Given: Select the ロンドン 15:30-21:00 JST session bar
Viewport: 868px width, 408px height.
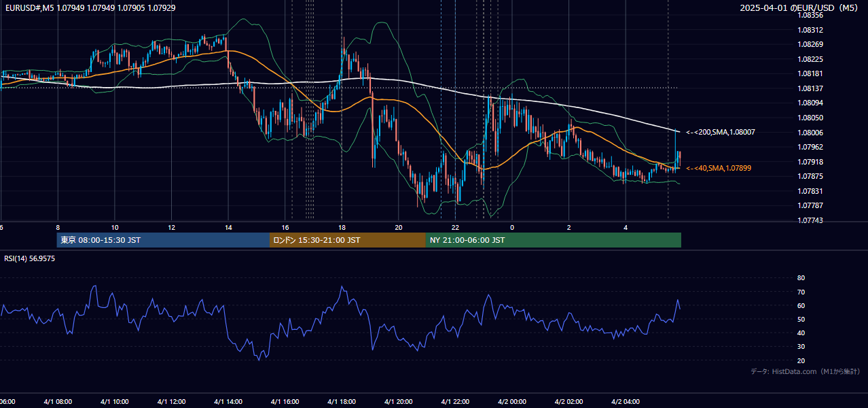Looking at the screenshot, I should pyautogui.click(x=348, y=240).
